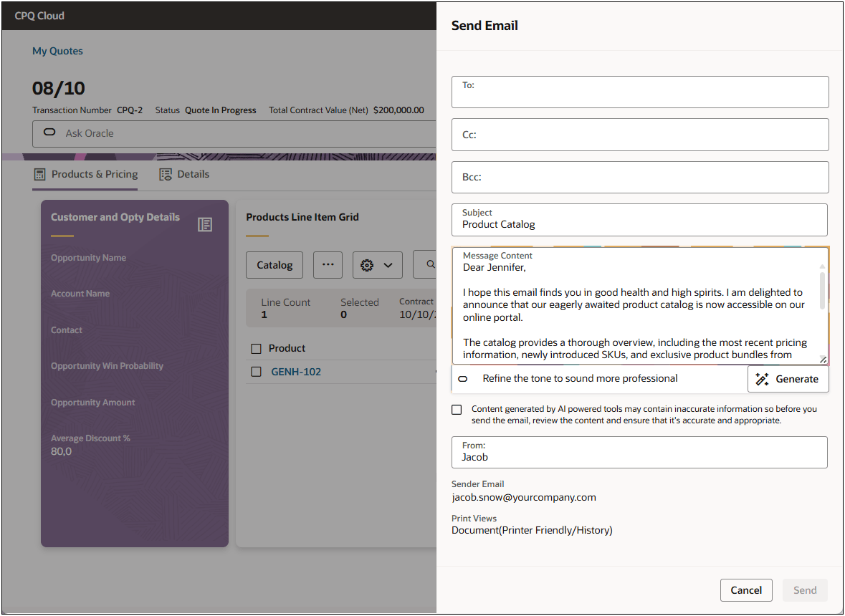The width and height of the screenshot is (845, 616).
Task: Select the Ask Oracle assistant icon
Action: [x=49, y=133]
